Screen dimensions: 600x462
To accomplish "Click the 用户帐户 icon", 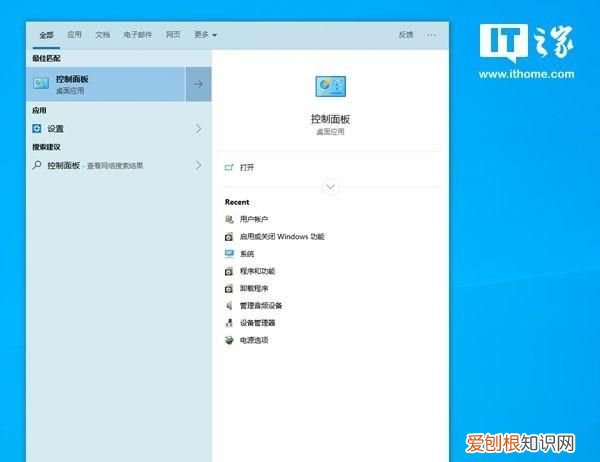I will click(229, 219).
